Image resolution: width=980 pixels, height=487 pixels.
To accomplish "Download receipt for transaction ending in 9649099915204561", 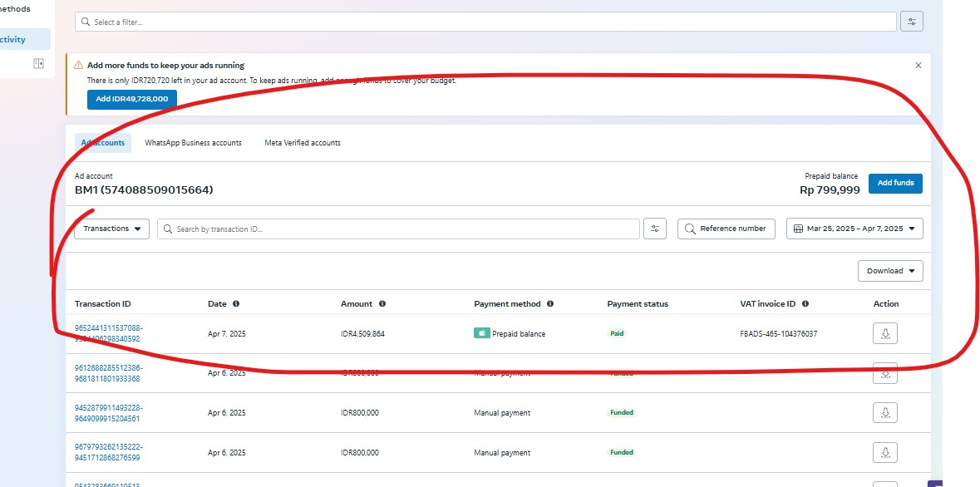I will click(885, 412).
